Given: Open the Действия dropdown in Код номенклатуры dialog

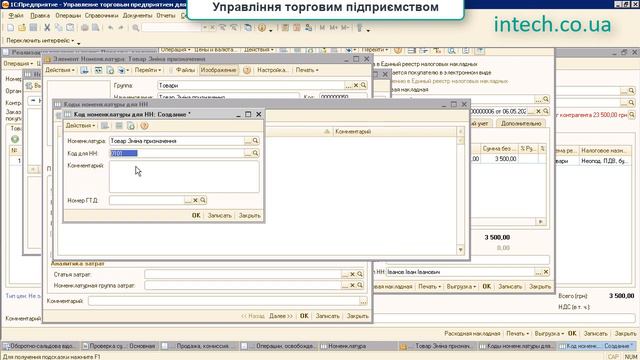Looking at the screenshot, I should tap(80, 126).
